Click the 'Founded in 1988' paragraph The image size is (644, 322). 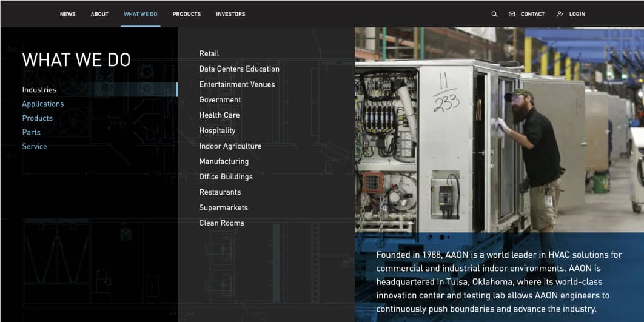[499, 282]
